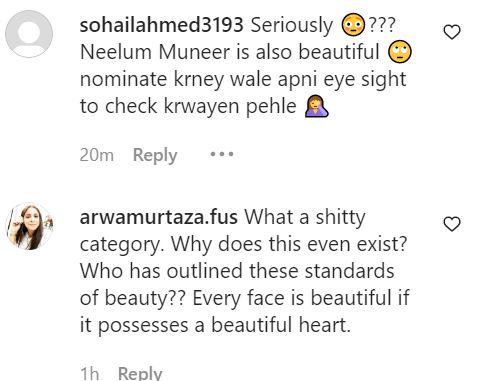Click the possesses a beautiful heart line
The width and height of the screenshot is (478, 381).
tap(215, 325)
